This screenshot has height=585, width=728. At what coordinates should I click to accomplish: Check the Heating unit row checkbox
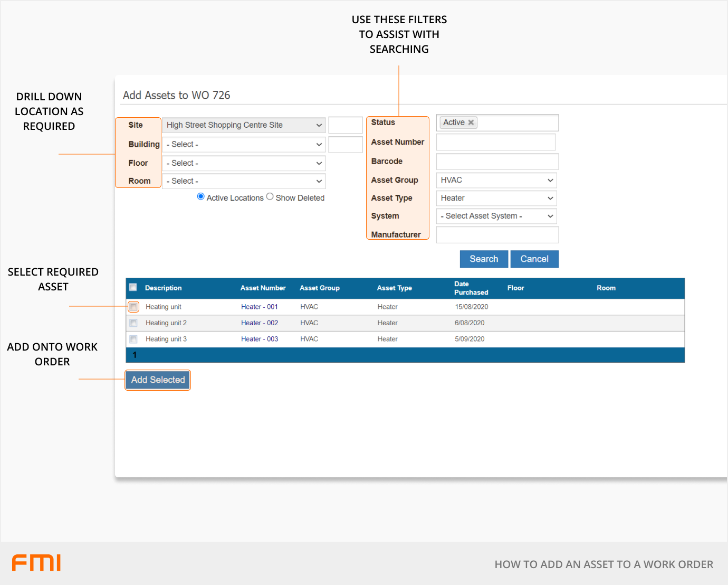pos(133,307)
